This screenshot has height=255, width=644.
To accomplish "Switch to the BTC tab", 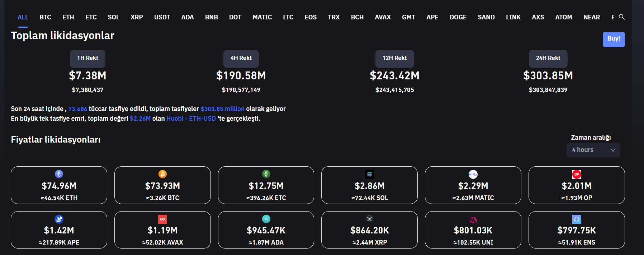I will (45, 17).
